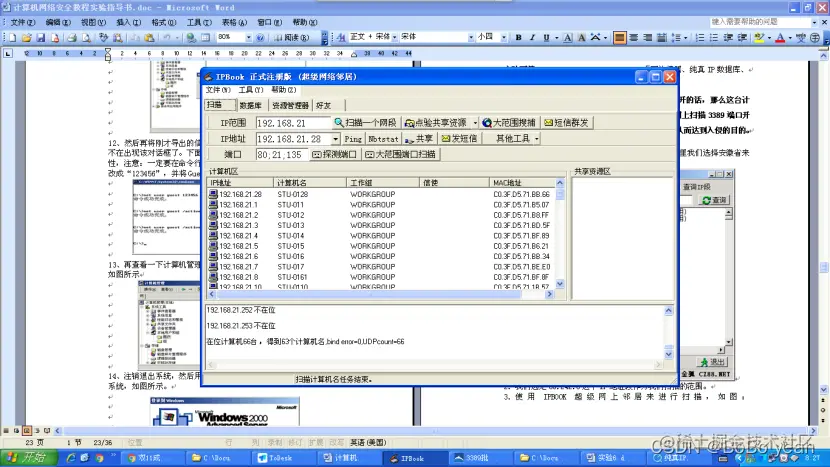Click the computer list vertical scrollbar down arrow
The width and height of the screenshot is (830, 467).
click(560, 284)
